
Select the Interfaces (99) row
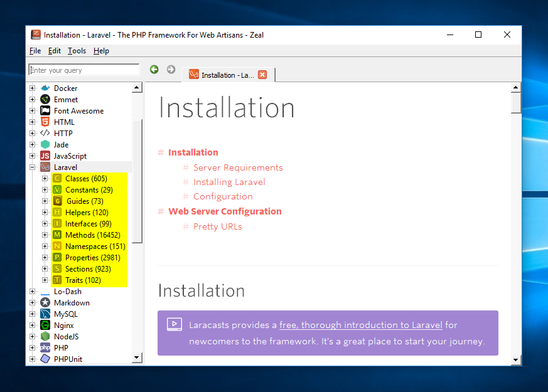coord(90,223)
